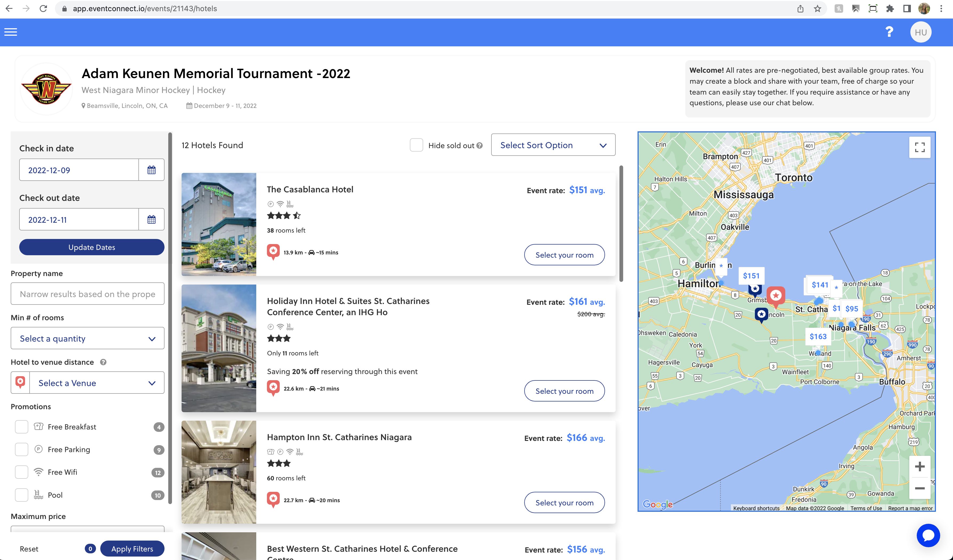Click the $161 avg. event rate
Image resolution: width=953 pixels, height=560 pixels.
click(587, 302)
